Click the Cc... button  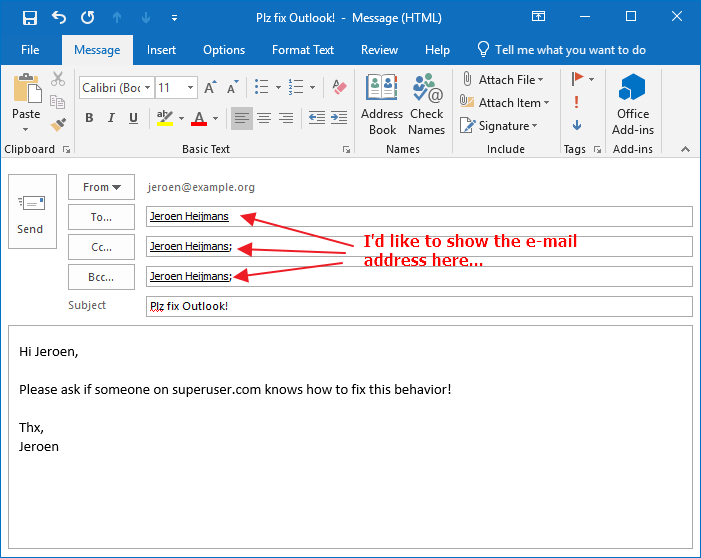click(x=101, y=247)
